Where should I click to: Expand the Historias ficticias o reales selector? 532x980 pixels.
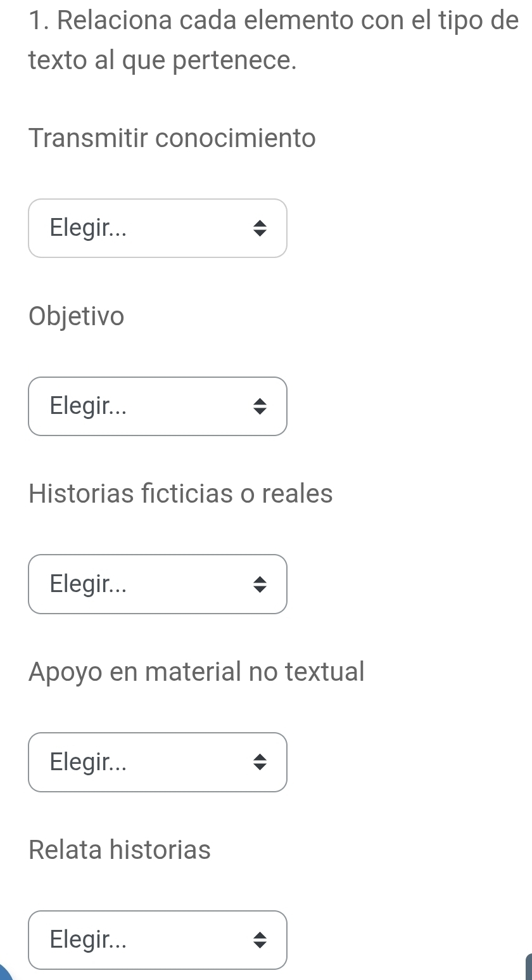click(157, 584)
